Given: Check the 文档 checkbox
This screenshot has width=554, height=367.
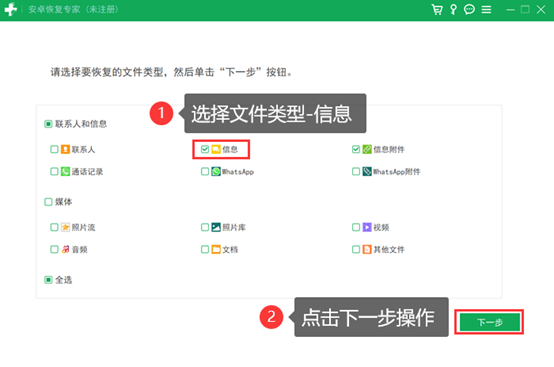Looking at the screenshot, I should [x=205, y=249].
